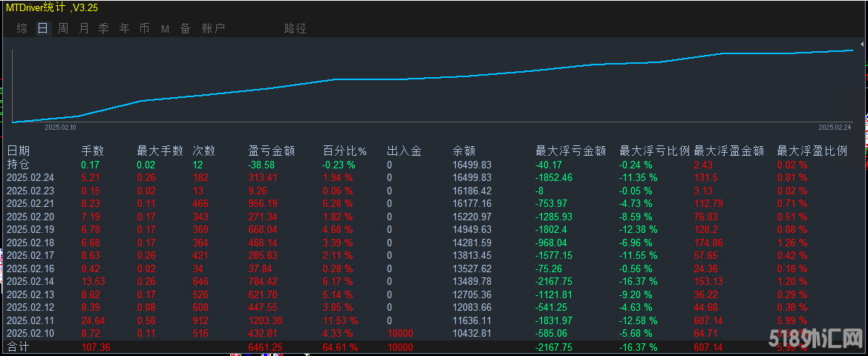Switch to the 月 monthly tab
Viewport: 868px width, 356px height.
tap(84, 29)
